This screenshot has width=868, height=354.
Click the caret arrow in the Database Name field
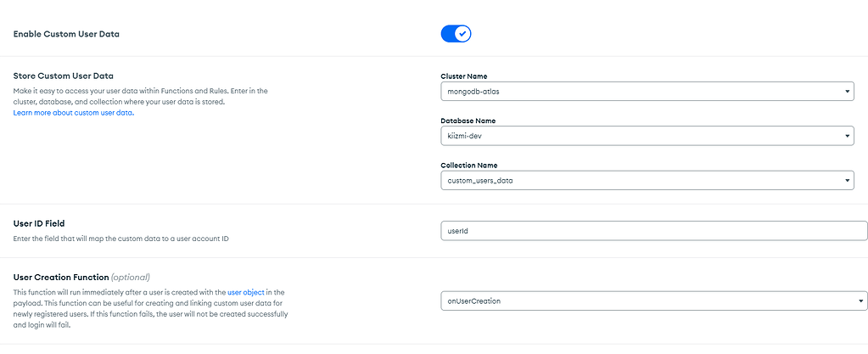point(848,136)
